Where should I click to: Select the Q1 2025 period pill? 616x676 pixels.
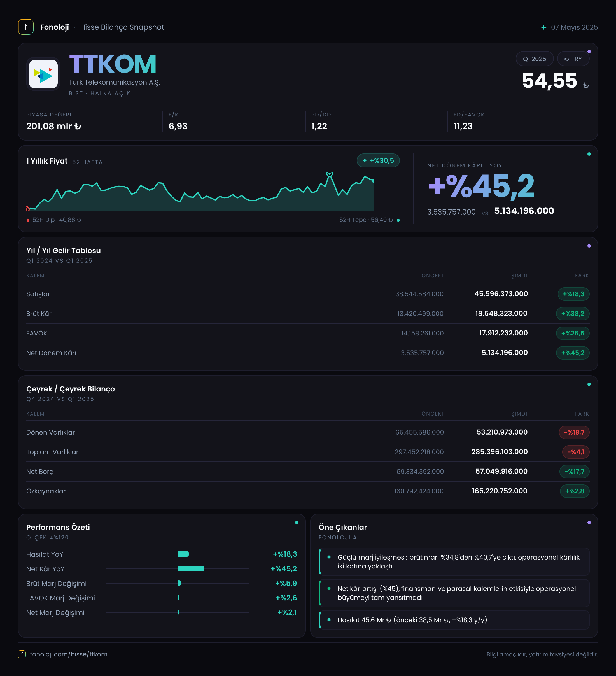pyautogui.click(x=534, y=59)
